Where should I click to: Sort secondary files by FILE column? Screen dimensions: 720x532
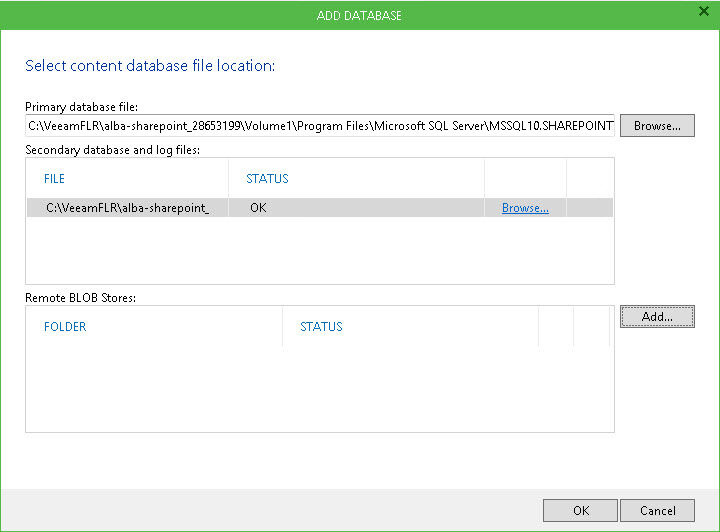click(55, 179)
